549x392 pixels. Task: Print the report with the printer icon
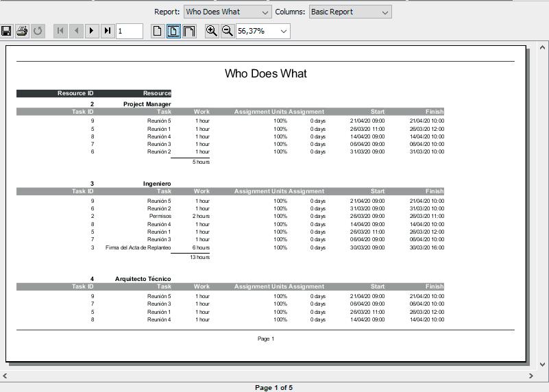click(x=22, y=31)
